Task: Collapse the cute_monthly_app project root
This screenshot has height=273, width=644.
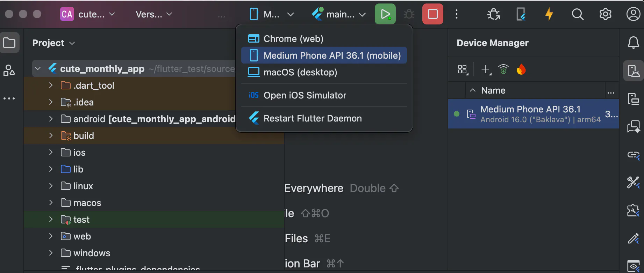Action: (x=38, y=69)
